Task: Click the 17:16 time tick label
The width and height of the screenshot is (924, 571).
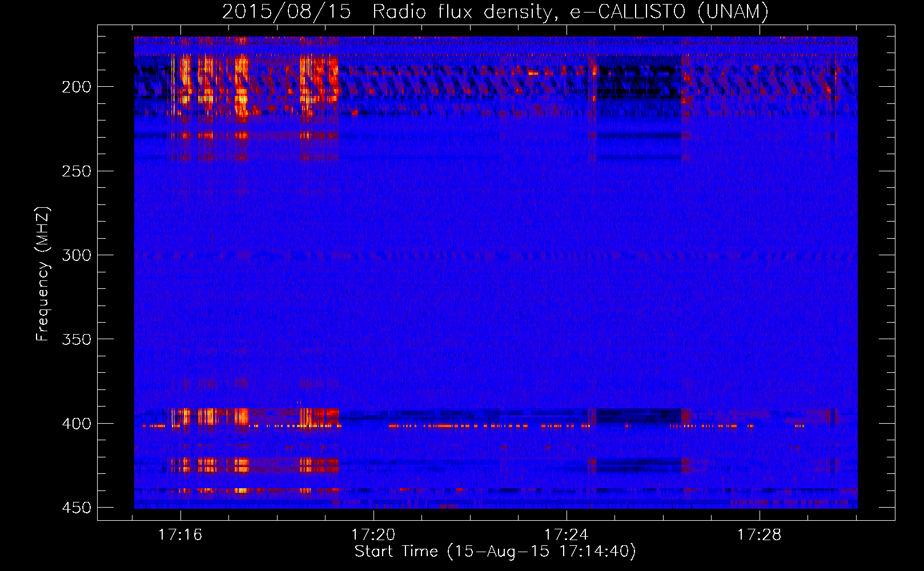Action: [180, 535]
